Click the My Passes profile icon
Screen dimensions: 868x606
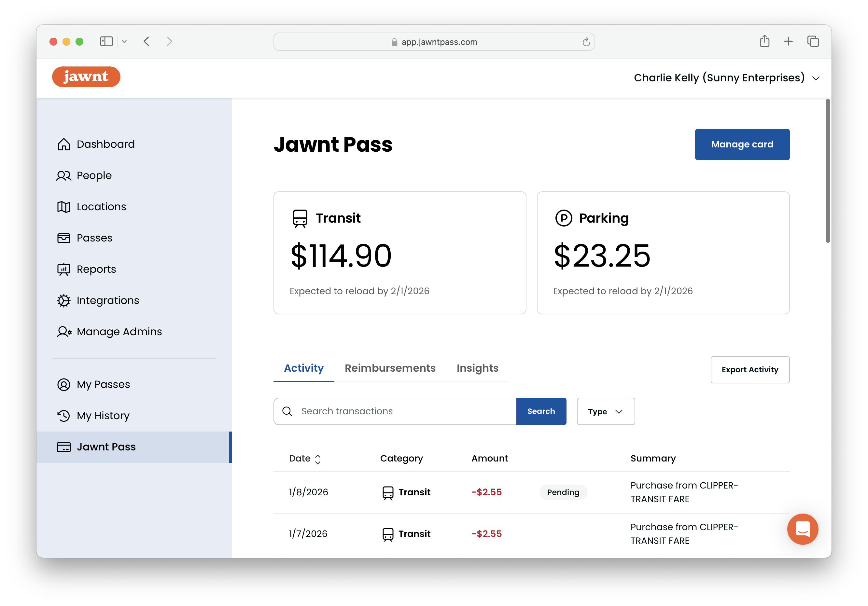point(63,385)
